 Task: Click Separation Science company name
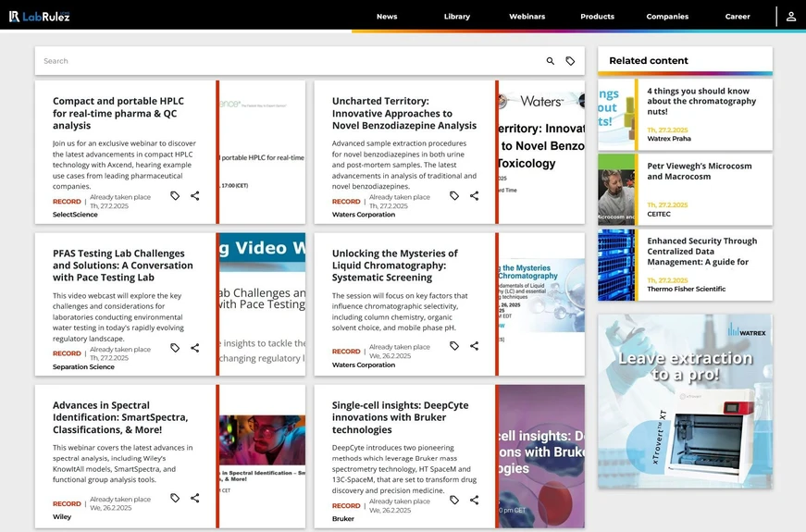83,366
